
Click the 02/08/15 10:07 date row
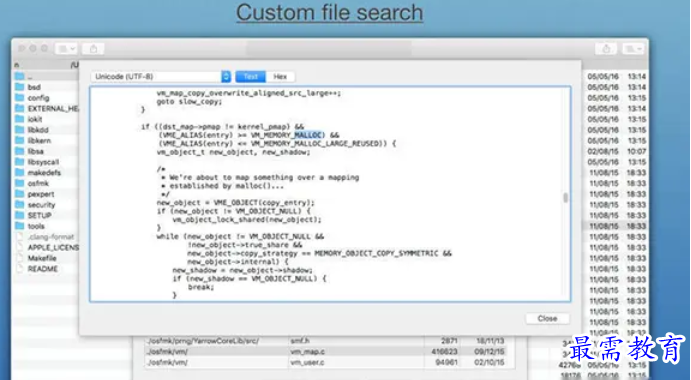tap(617, 151)
